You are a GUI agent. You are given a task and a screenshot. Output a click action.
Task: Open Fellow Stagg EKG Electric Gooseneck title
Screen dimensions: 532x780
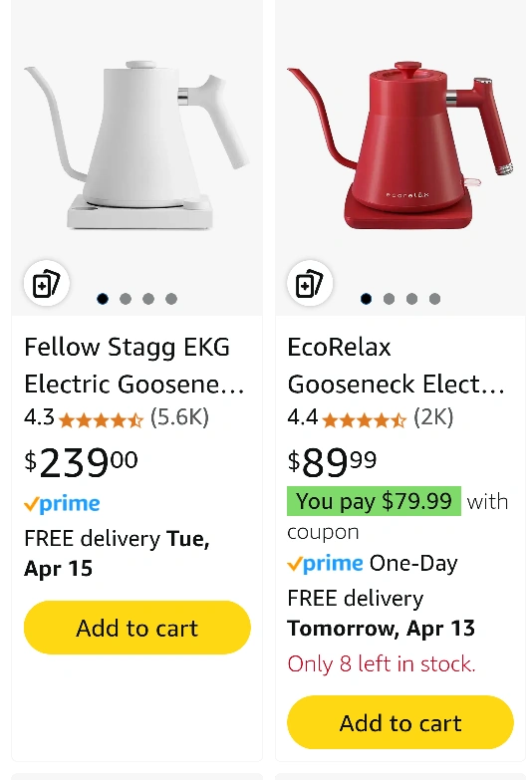click(x=134, y=366)
